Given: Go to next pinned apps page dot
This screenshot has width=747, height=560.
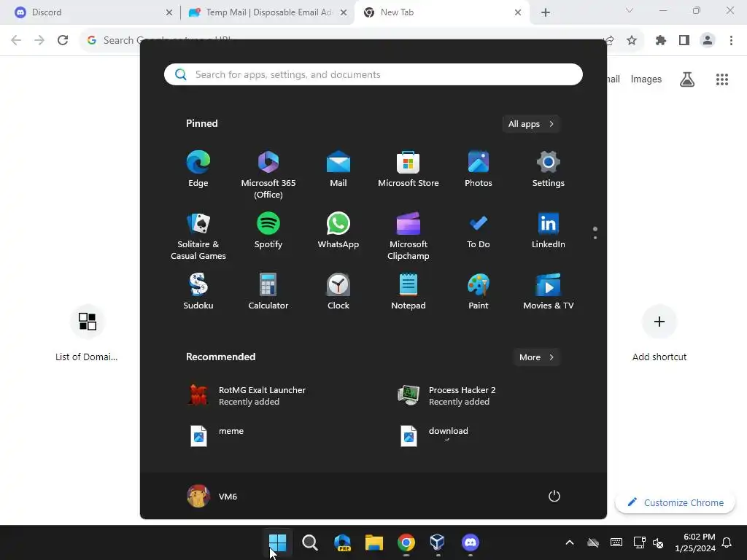Looking at the screenshot, I should [x=595, y=237].
